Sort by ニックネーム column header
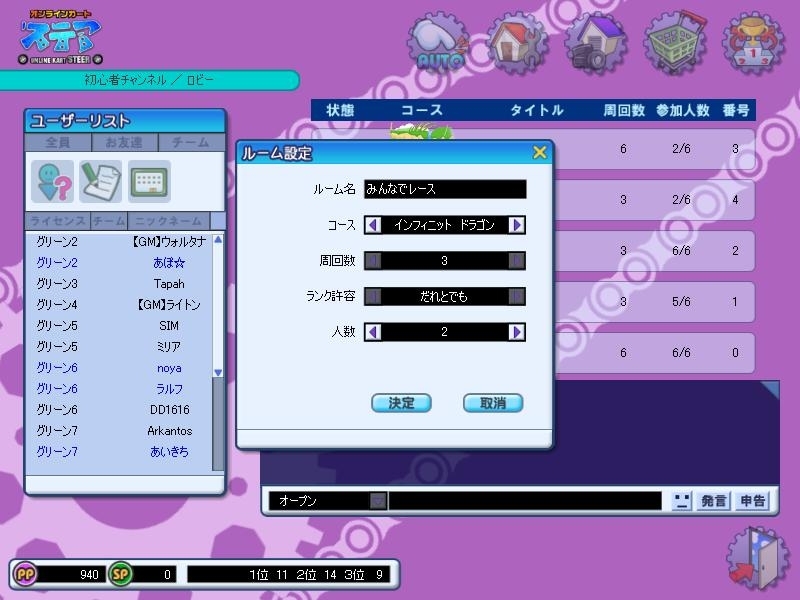This screenshot has width=800, height=600. (x=168, y=221)
